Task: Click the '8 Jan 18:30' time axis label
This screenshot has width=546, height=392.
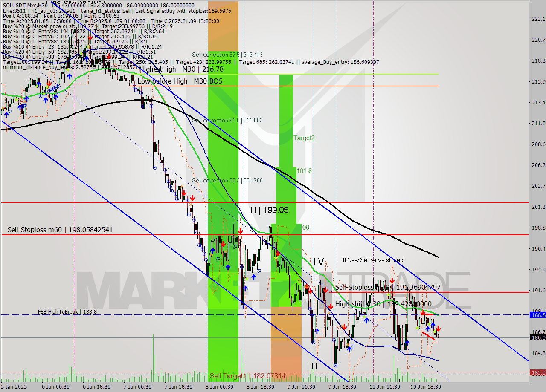Action: coord(260,387)
